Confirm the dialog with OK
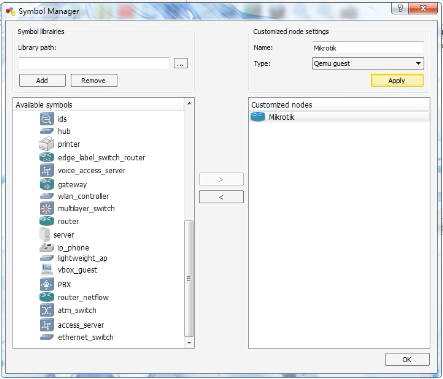Image resolution: width=443 pixels, height=379 pixels. pos(407,359)
